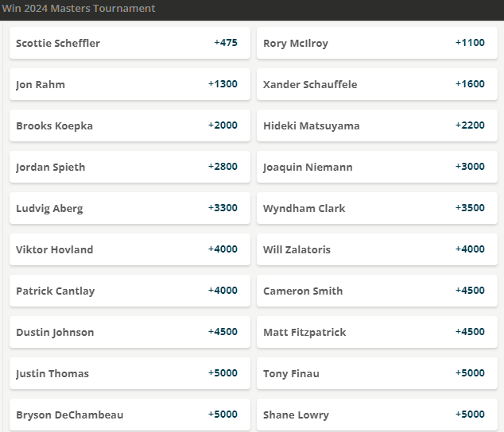Choose Joaquin Niemann +3000 odds
The image size is (504, 432).
(x=377, y=167)
